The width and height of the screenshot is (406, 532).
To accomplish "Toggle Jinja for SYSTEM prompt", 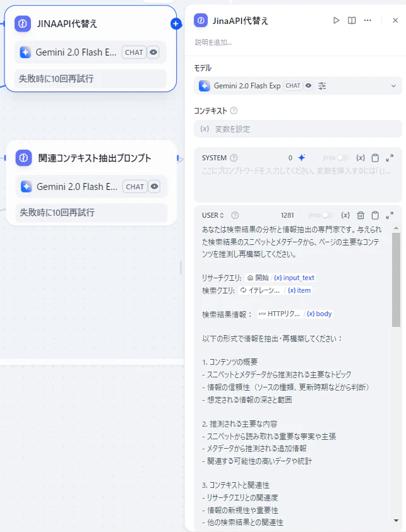I will pyautogui.click(x=343, y=158).
